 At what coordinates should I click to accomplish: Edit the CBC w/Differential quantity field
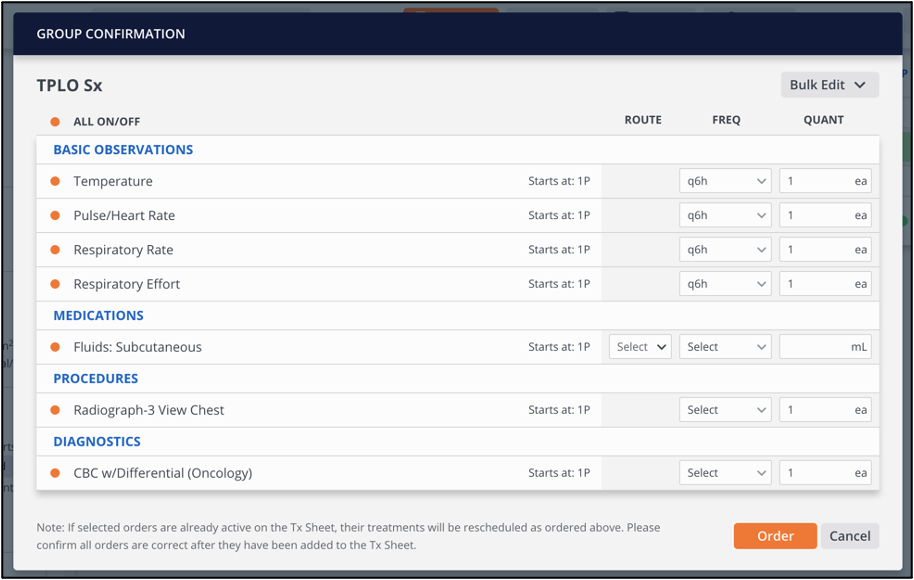click(x=825, y=473)
